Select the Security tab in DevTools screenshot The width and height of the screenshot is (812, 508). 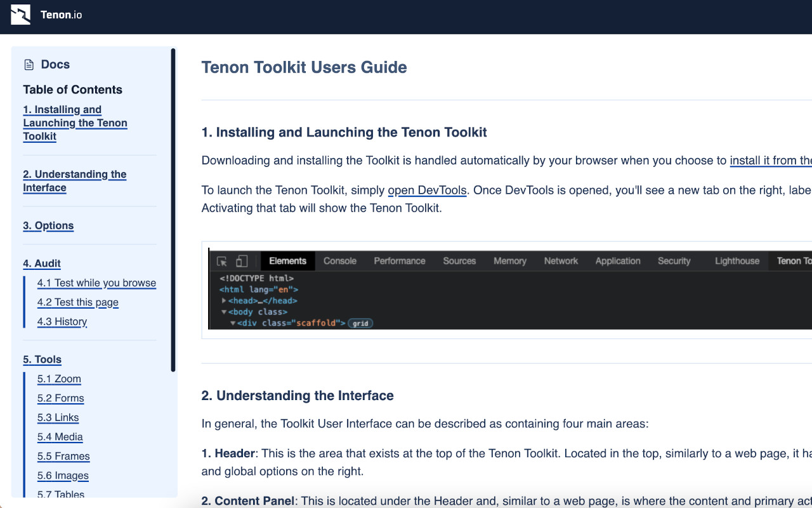coord(674,261)
